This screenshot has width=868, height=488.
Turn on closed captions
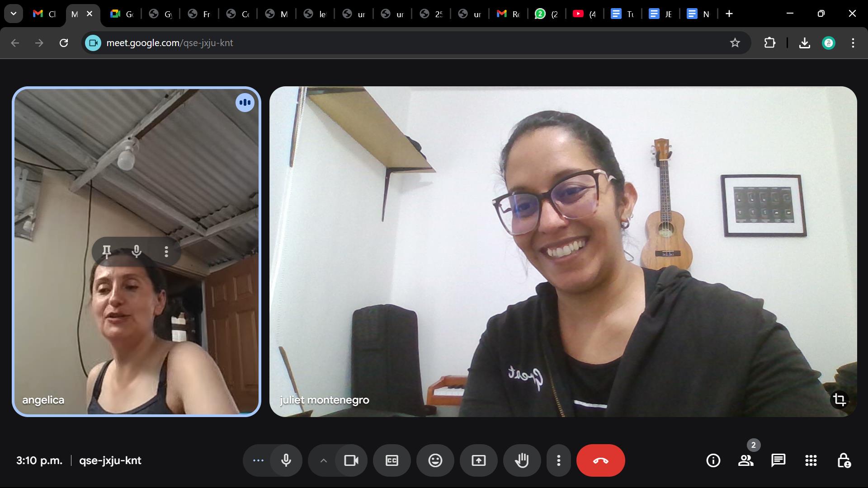(x=392, y=460)
